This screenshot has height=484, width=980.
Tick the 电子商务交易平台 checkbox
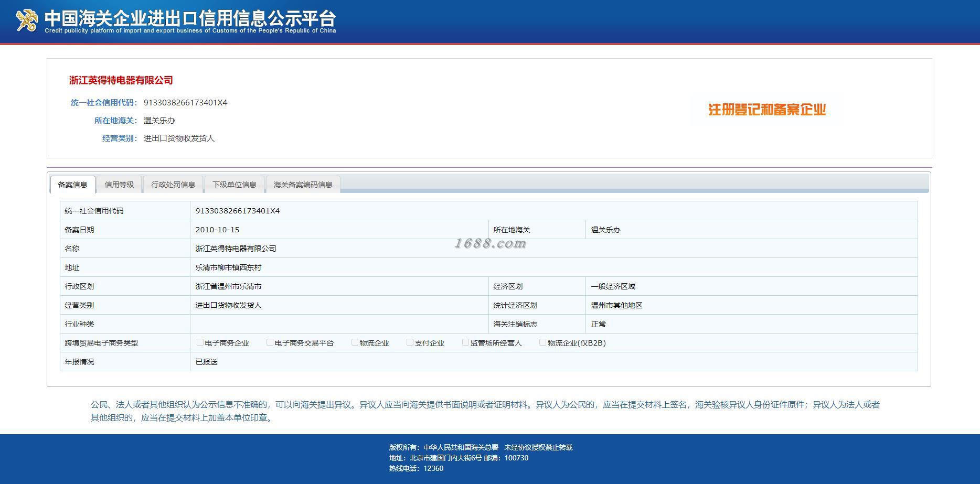pos(270,342)
